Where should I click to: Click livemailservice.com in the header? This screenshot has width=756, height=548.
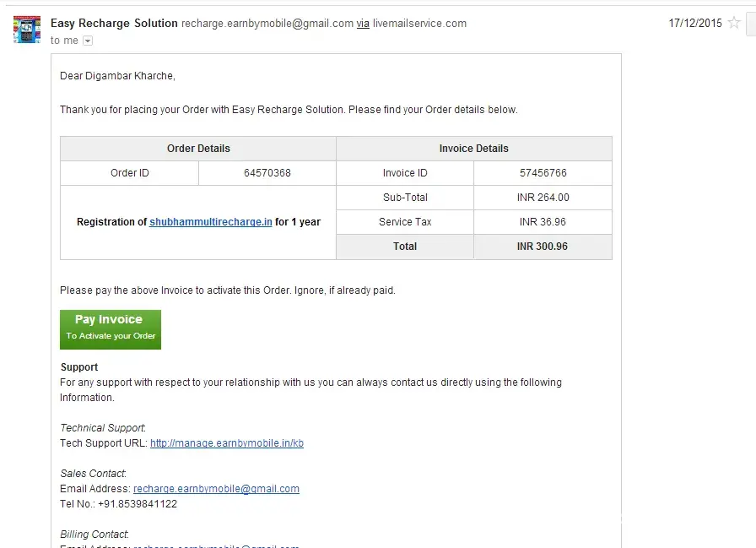(x=419, y=24)
